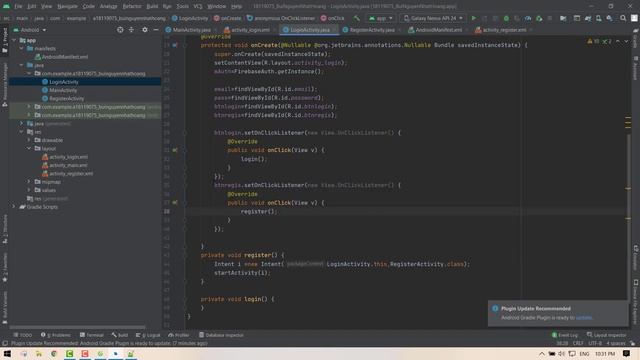Open the Layout Inspector
Image resolution: width=640 pixels, height=360 pixels.
coord(607,335)
